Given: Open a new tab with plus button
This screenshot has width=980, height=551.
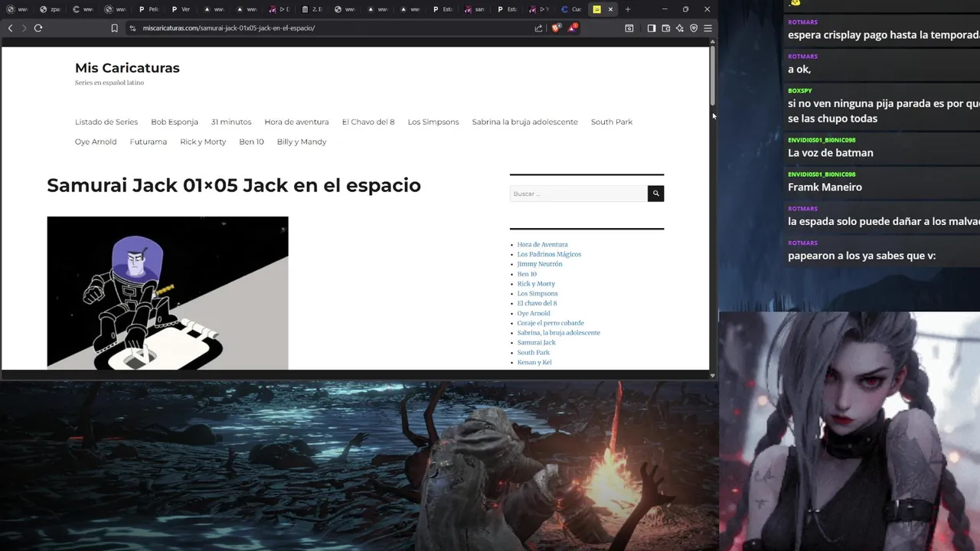Looking at the screenshot, I should [628, 9].
